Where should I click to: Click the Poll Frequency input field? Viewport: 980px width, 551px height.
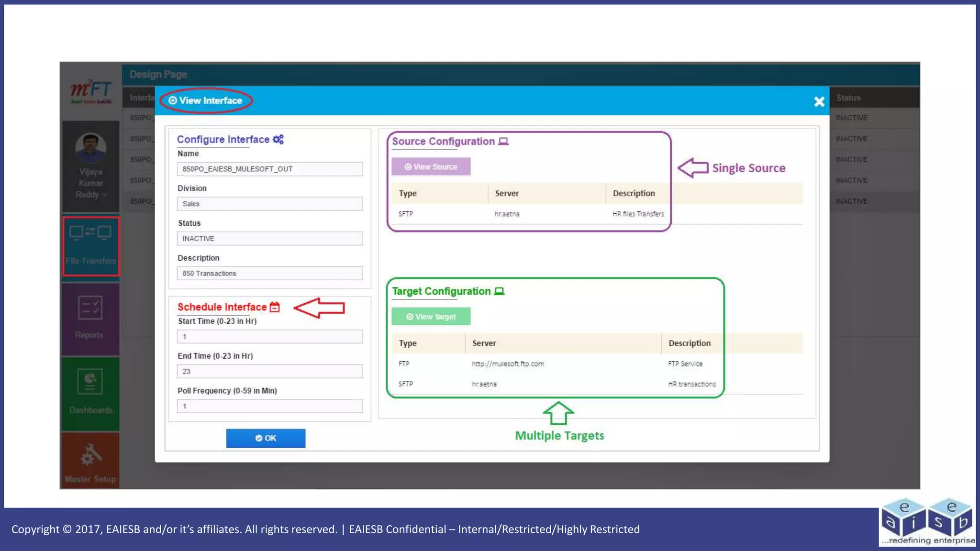269,406
